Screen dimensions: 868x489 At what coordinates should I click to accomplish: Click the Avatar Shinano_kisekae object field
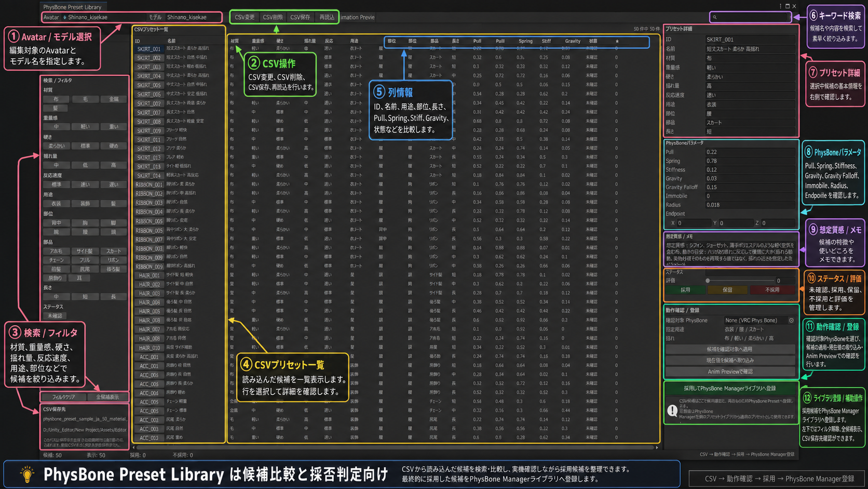[103, 17]
